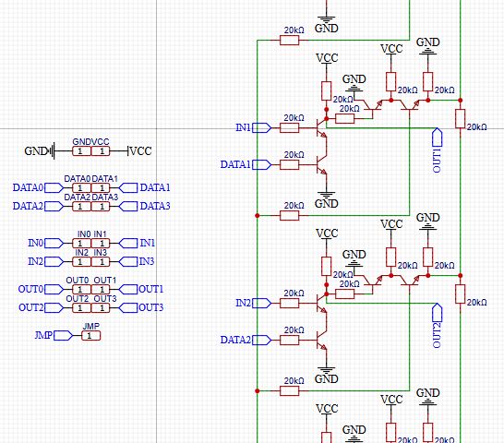Select the IN2 header pin pad
Image resolution: width=504 pixels, height=443 pixels.
tap(81, 262)
